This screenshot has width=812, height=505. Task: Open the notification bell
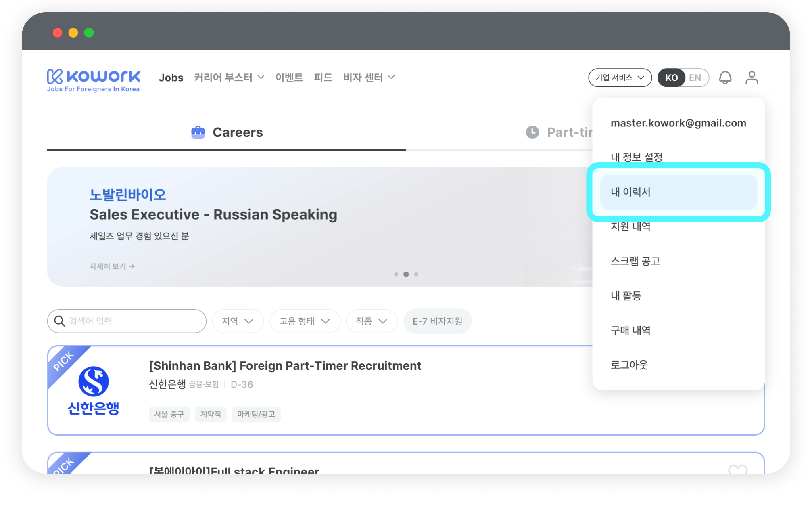click(x=725, y=78)
